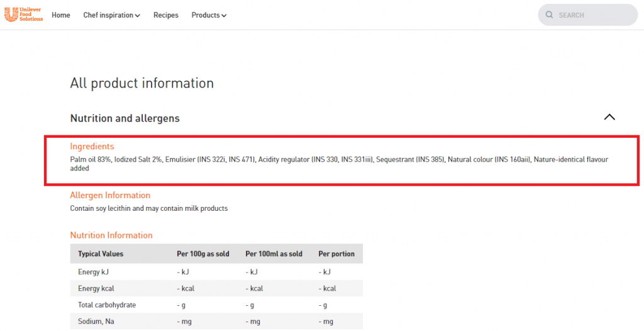This screenshot has width=644, height=331.
Task: Collapse the Nutrition and allergens section
Action: pyautogui.click(x=609, y=117)
